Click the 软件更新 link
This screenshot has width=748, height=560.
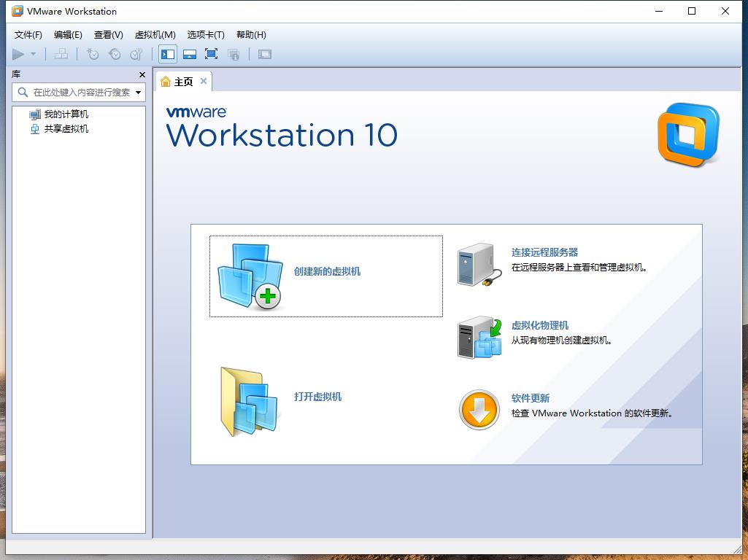click(x=531, y=398)
